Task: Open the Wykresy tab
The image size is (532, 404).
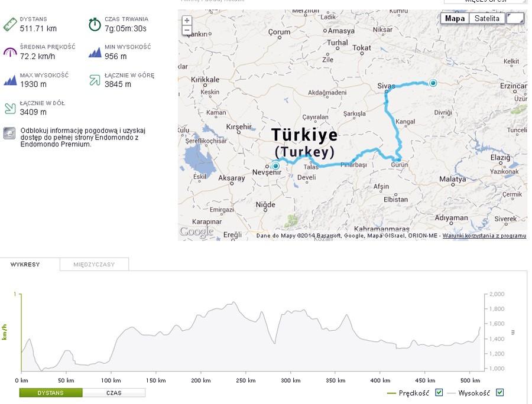Action: click(25, 265)
